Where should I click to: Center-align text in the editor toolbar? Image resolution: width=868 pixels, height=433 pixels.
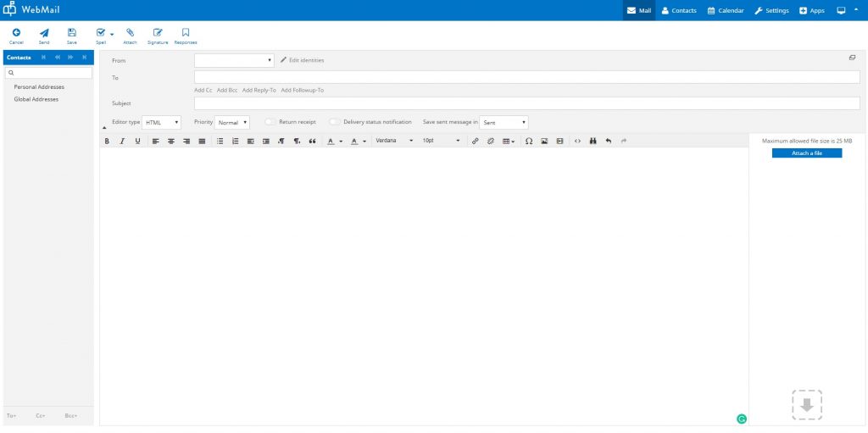point(171,142)
